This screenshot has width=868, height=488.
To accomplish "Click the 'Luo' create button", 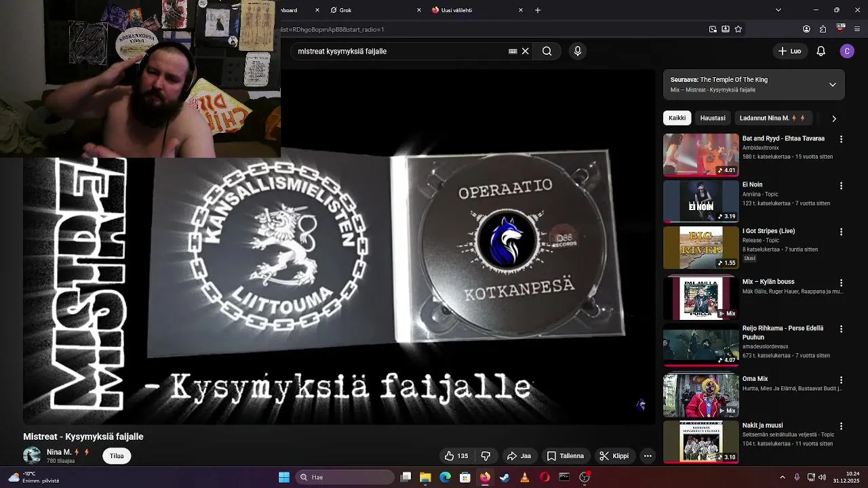I will coord(789,51).
